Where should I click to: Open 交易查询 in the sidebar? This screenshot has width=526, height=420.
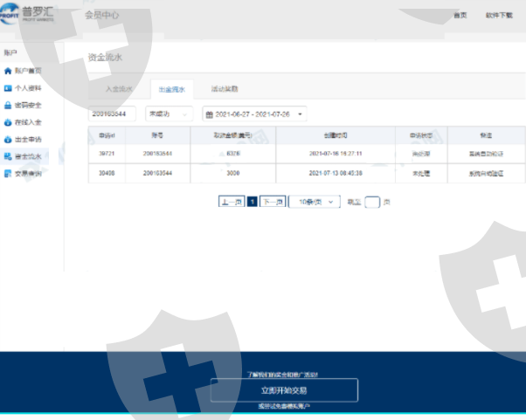coord(28,173)
